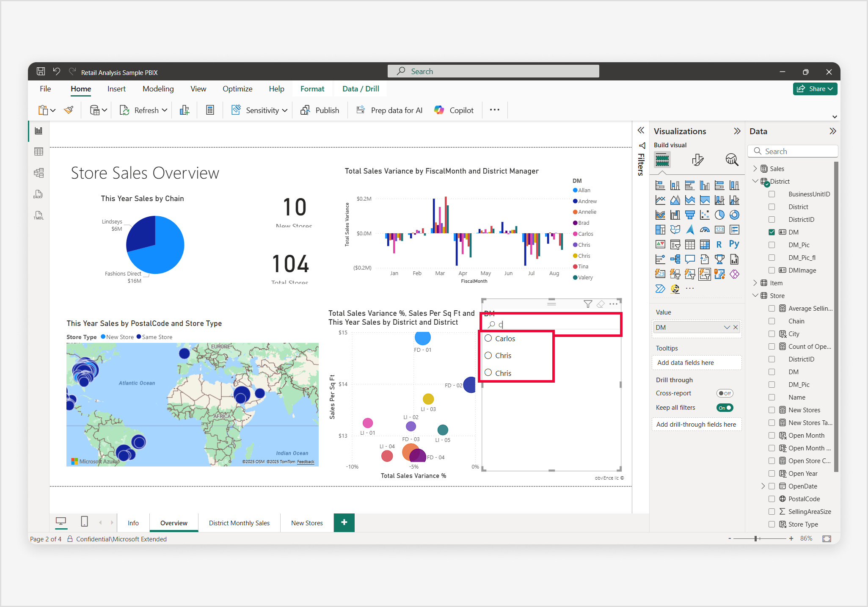Switch to District Monthly Sales page tab

click(x=239, y=523)
